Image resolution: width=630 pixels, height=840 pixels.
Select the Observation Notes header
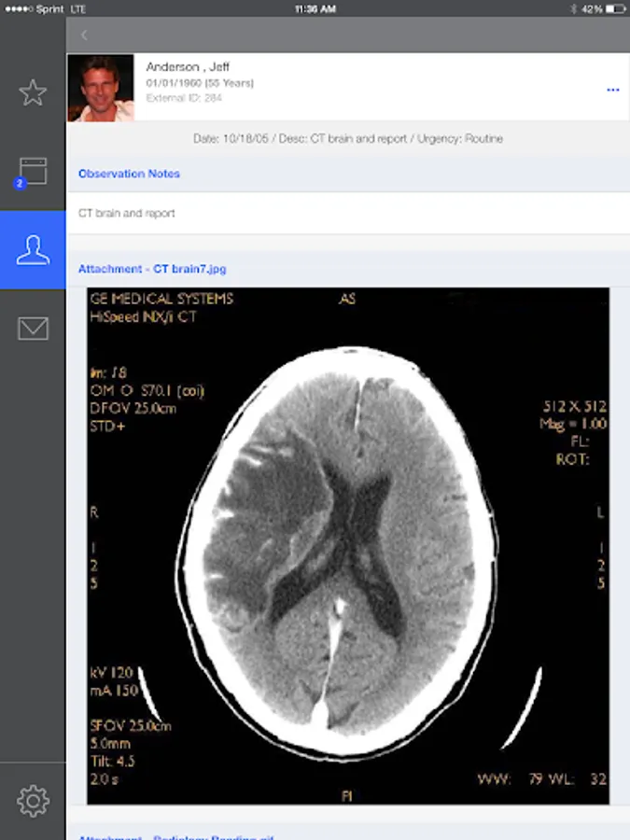[x=129, y=174]
